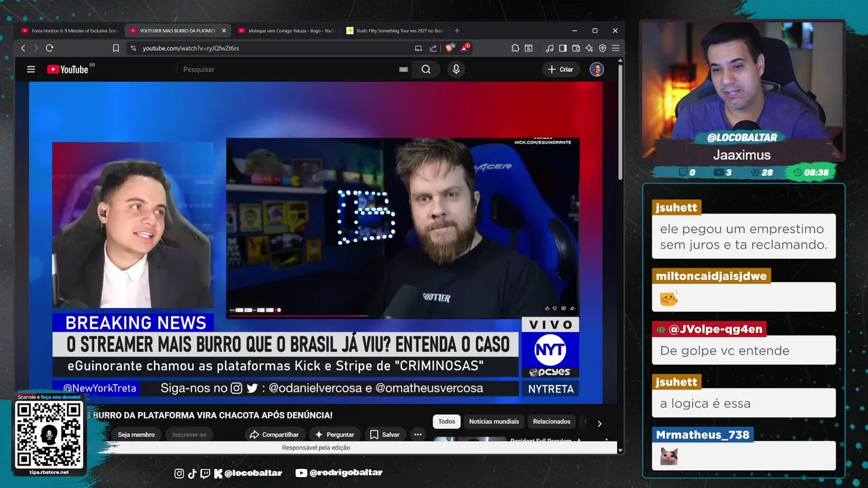Click chat username miltoncaidjaisjdwe

tap(711, 276)
